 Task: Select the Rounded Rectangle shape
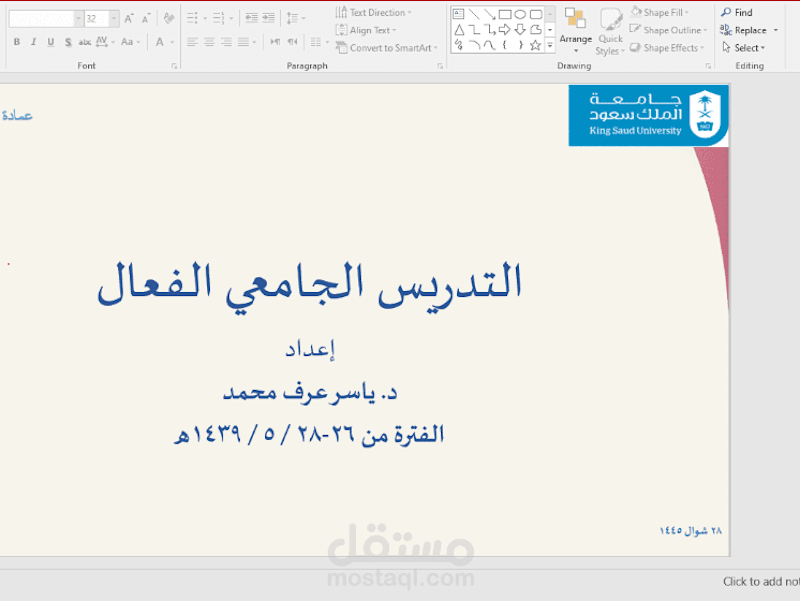point(536,14)
